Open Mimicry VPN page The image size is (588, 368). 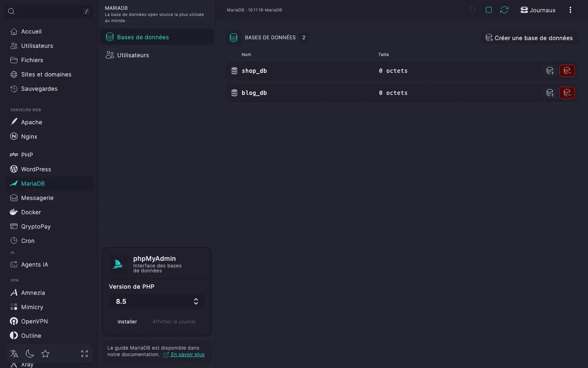[49, 307]
